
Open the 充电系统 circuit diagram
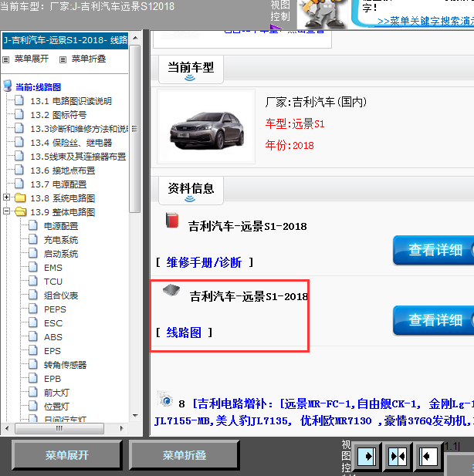tap(61, 240)
